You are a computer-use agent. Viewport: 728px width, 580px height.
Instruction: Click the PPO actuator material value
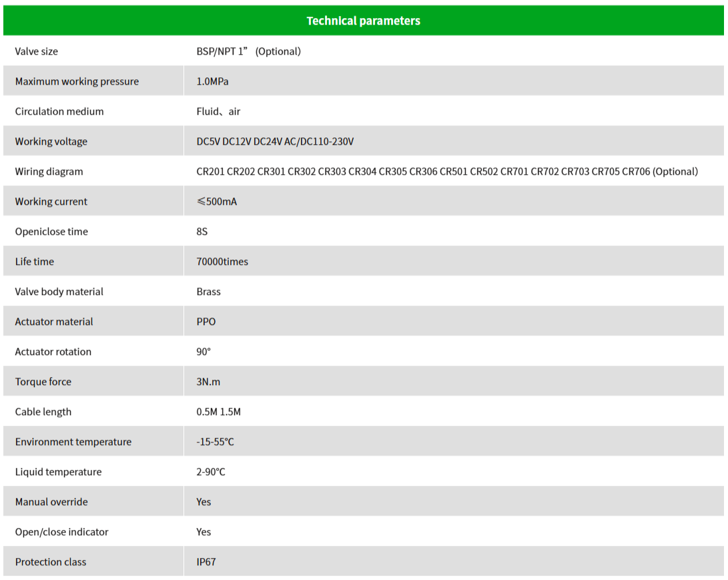(x=206, y=322)
